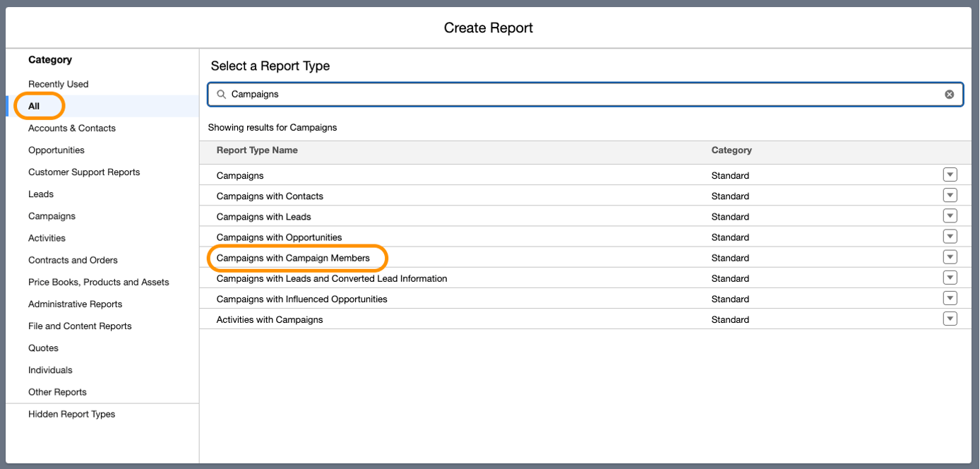This screenshot has width=980, height=469.
Task: Open the Campaigns category
Action: (52, 215)
